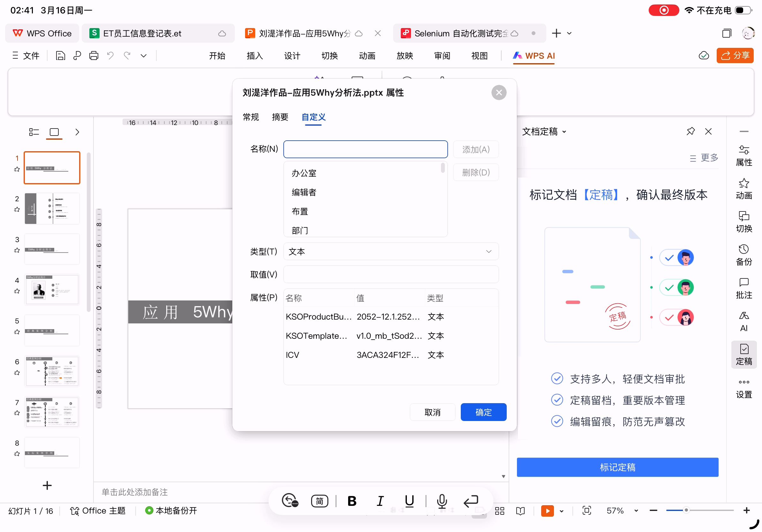Image resolution: width=762 pixels, height=532 pixels.
Task: Open the 批注 comments sidebar icon
Action: tap(743, 288)
